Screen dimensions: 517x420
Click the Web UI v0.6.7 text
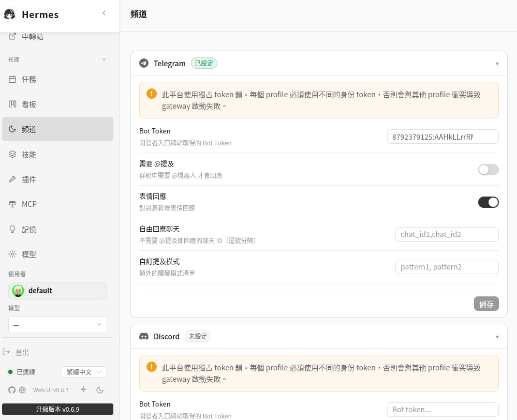[x=51, y=390]
